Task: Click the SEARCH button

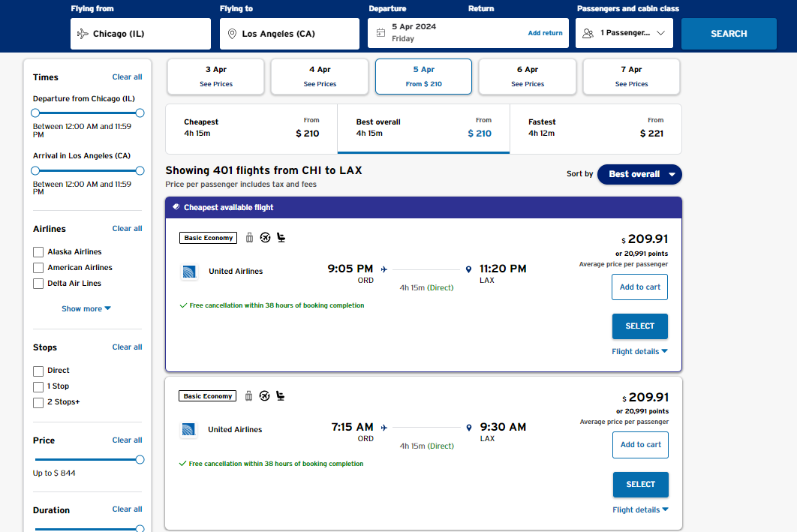Action: [729, 34]
